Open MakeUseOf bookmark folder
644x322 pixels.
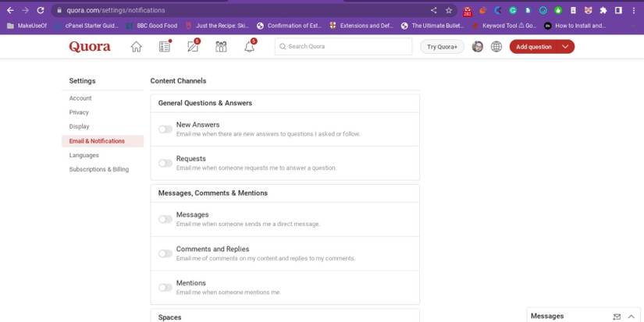(27, 26)
